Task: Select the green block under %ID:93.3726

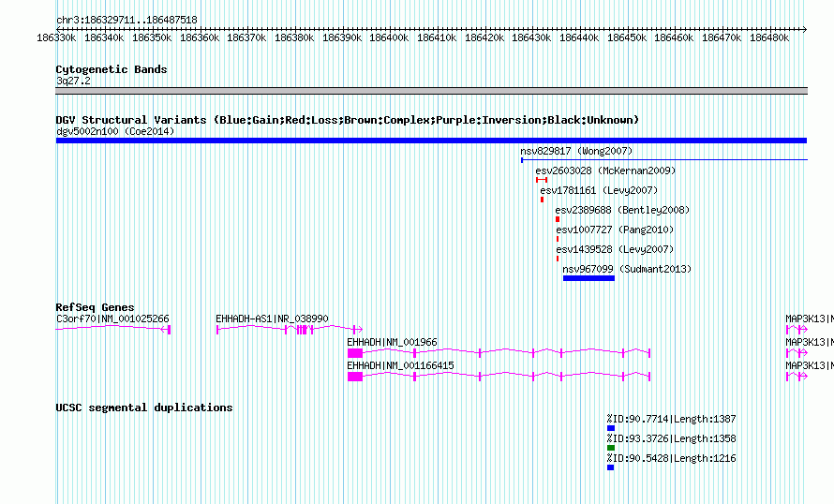Action: click(x=611, y=448)
